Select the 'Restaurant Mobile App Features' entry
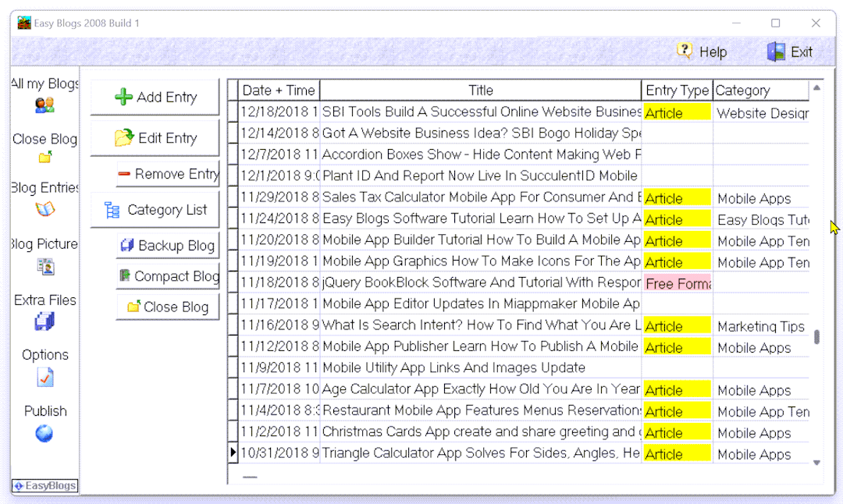 coord(481,410)
